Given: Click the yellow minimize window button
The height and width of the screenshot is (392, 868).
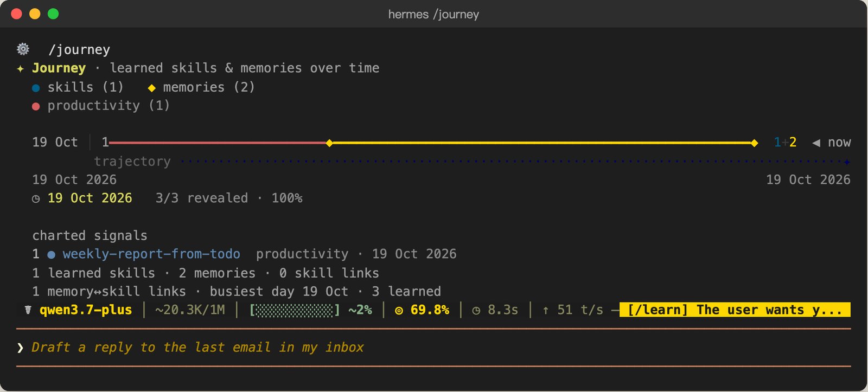Looking at the screenshot, I should tap(35, 14).
